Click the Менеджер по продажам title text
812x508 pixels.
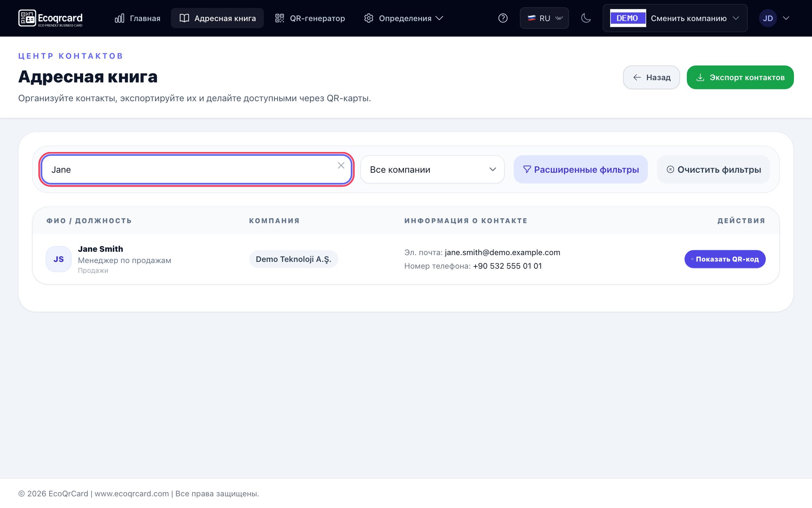124,260
